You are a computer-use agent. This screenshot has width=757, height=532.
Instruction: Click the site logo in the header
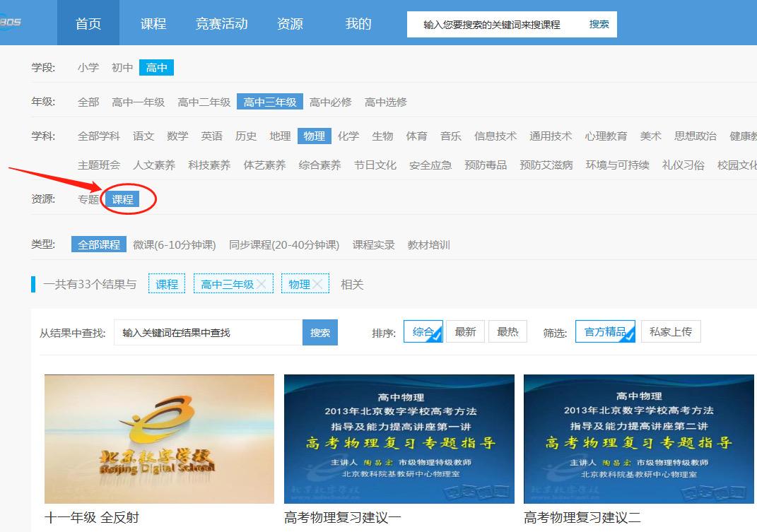pyautogui.click(x=11, y=23)
